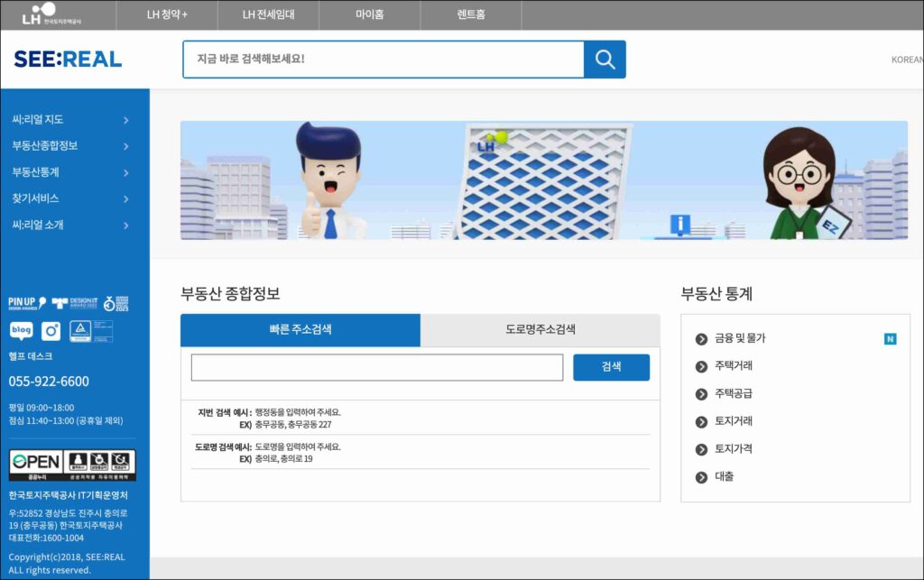Switch to the 도로명주소검색 tab

click(x=540, y=330)
